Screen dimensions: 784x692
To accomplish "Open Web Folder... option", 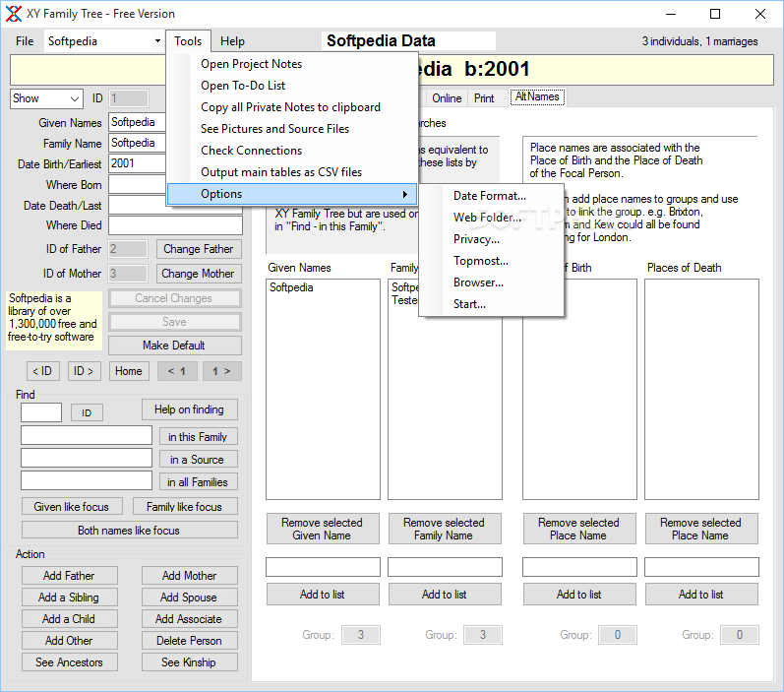I will click(491, 218).
